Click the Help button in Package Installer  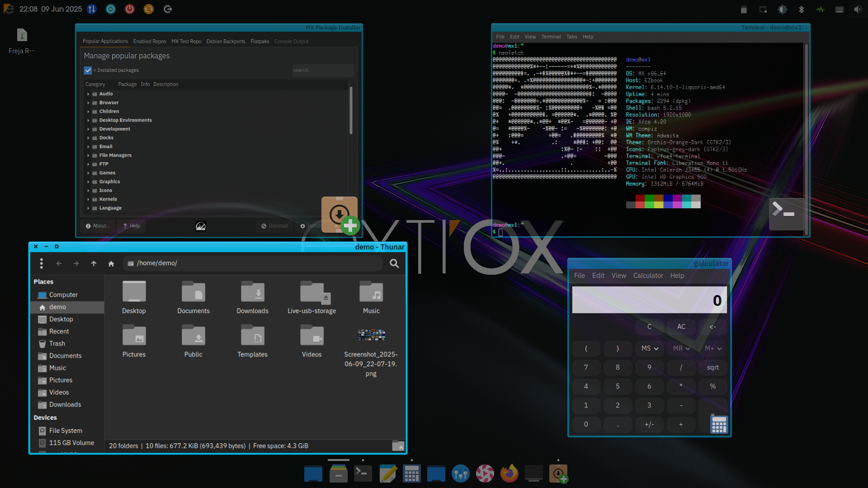click(131, 226)
